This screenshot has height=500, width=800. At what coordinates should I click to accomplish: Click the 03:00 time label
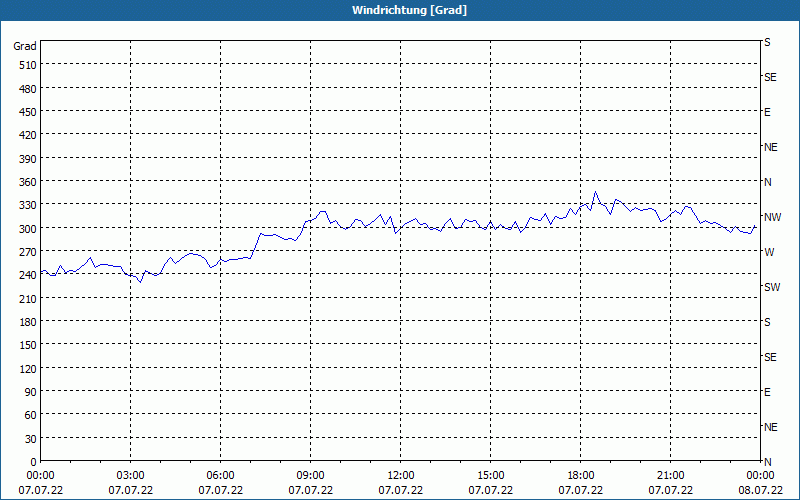coord(131,476)
